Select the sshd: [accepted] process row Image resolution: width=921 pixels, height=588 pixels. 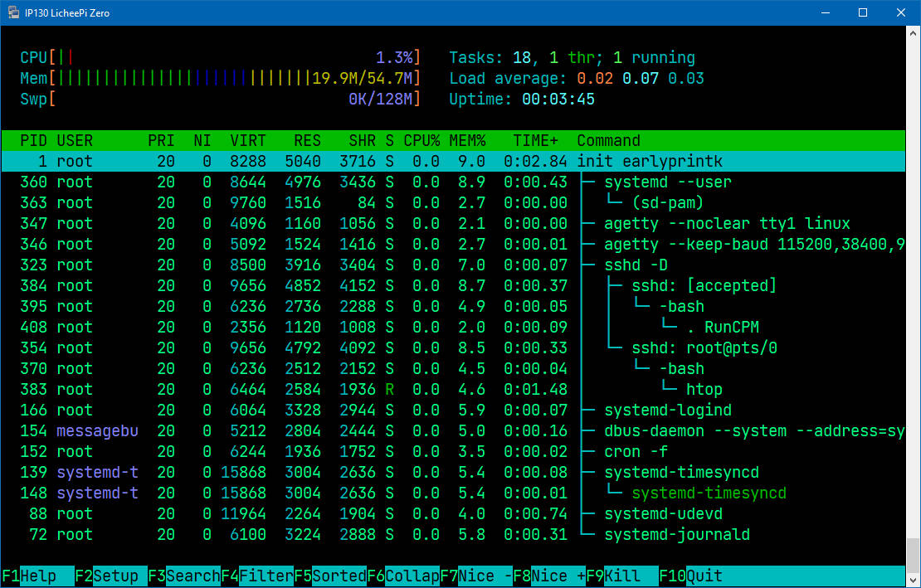tap(453, 286)
